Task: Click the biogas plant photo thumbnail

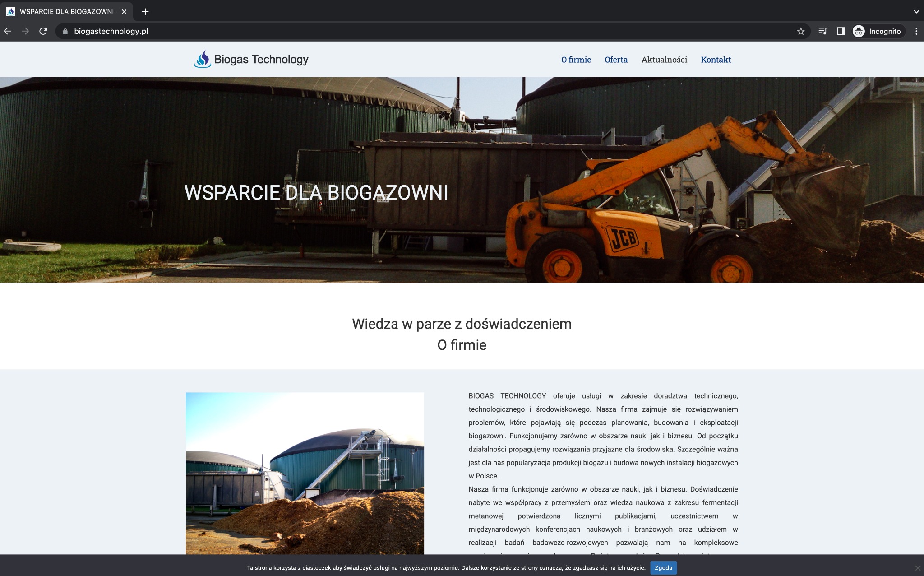Action: coord(305,474)
